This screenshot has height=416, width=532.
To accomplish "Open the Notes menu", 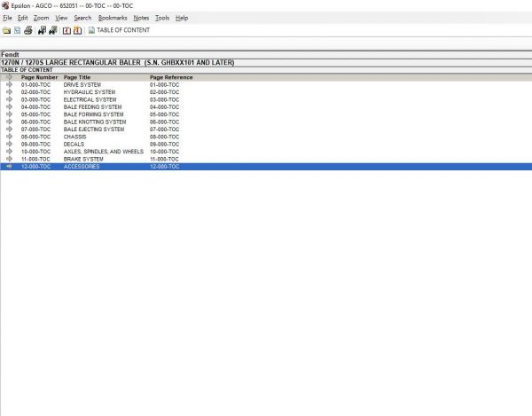I will [x=141, y=18].
